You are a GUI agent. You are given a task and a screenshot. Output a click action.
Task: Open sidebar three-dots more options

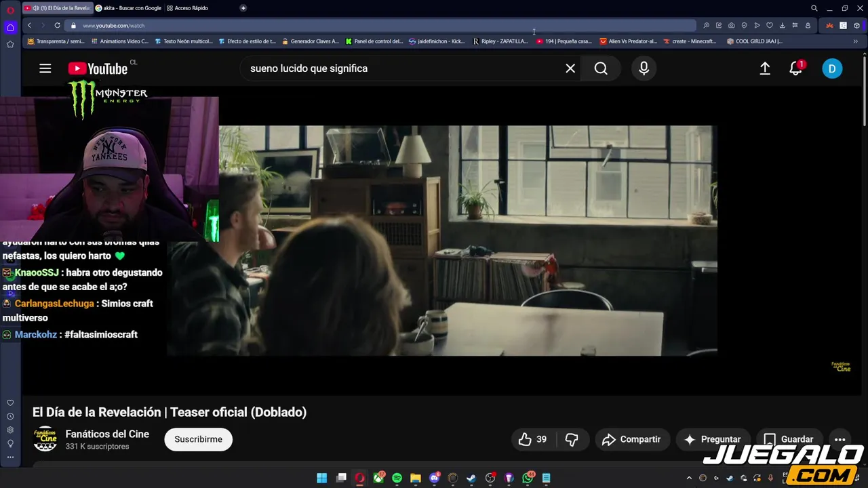tap(10, 457)
